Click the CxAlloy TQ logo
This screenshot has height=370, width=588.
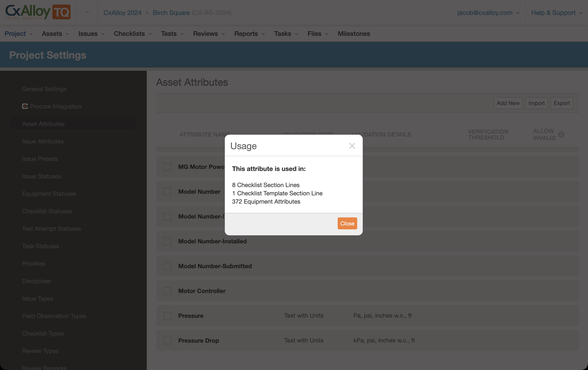pos(38,12)
